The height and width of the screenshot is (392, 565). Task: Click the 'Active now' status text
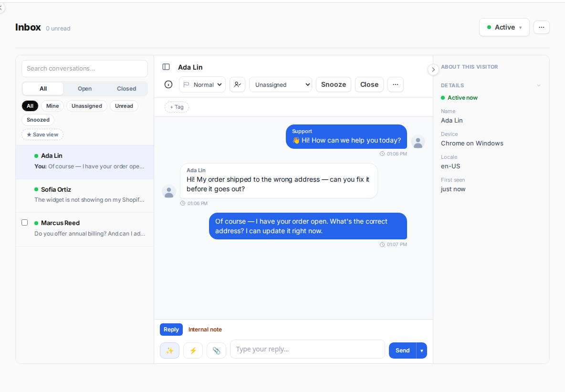pyautogui.click(x=462, y=98)
